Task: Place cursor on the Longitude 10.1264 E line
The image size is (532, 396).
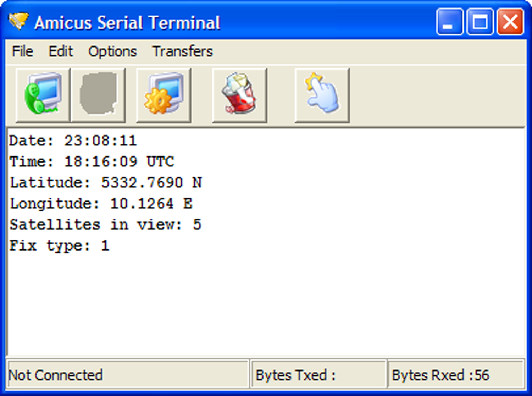Action: (x=101, y=204)
